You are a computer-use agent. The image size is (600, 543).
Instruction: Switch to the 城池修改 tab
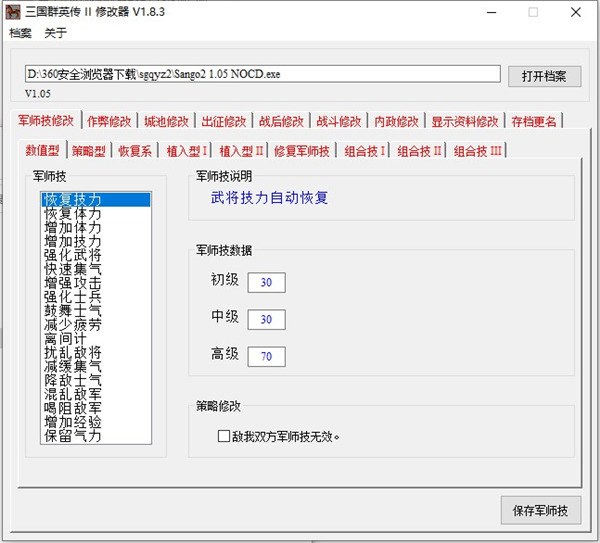(165, 121)
